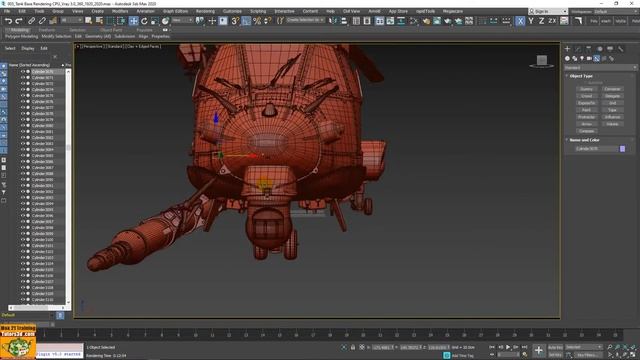The width and height of the screenshot is (640, 360).
Task: Open the Graph Editors menu
Action: coord(175,11)
